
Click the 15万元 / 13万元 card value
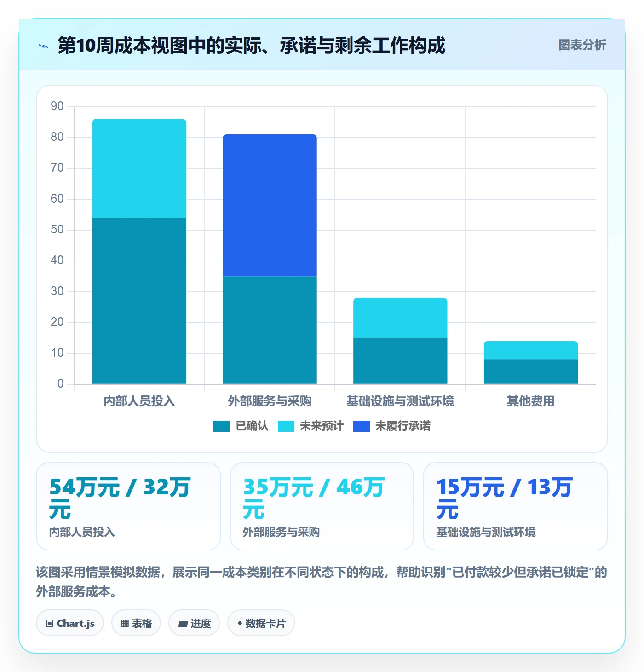pyautogui.click(x=505, y=498)
